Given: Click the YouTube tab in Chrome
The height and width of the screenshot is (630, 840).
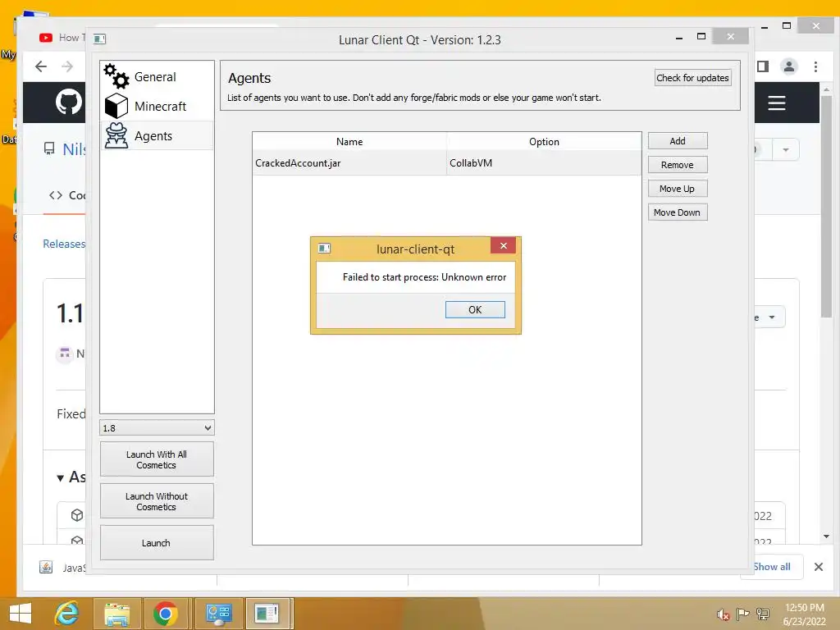Looking at the screenshot, I should 61,38.
